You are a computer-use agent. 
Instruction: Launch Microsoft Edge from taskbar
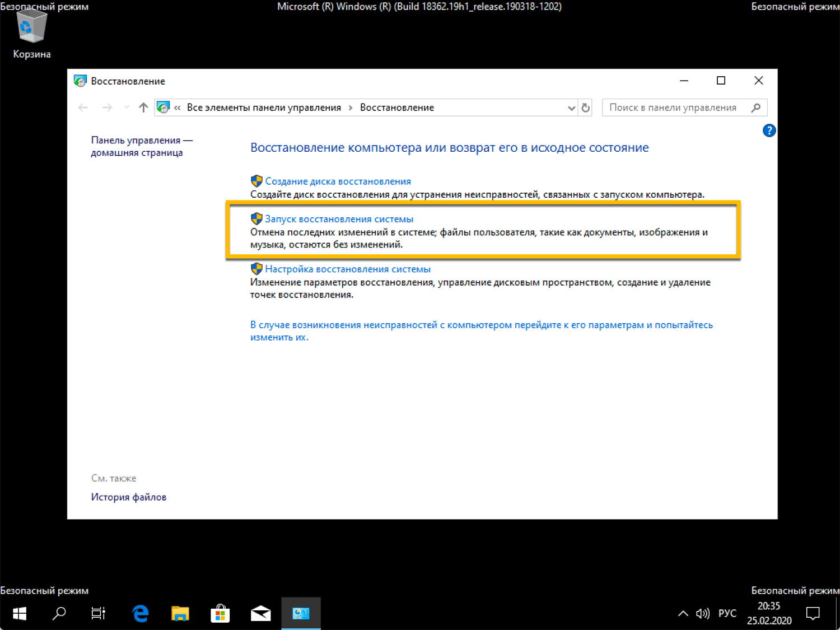coord(141,614)
